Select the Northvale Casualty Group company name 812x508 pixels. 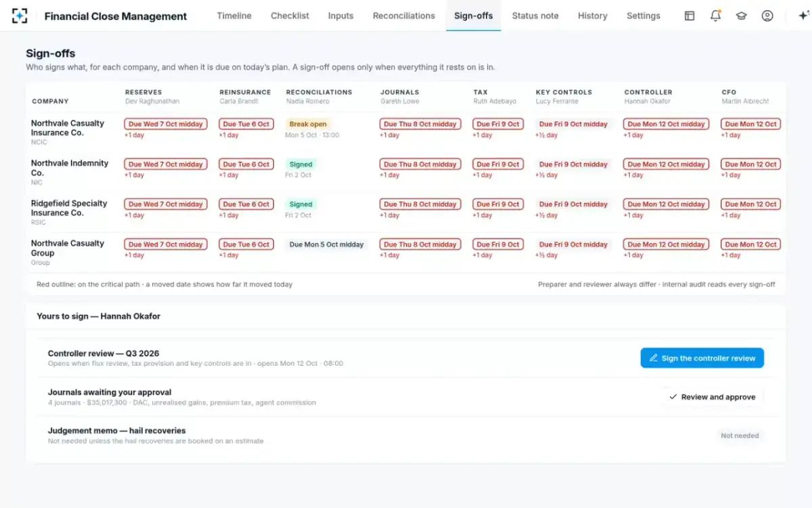click(68, 248)
